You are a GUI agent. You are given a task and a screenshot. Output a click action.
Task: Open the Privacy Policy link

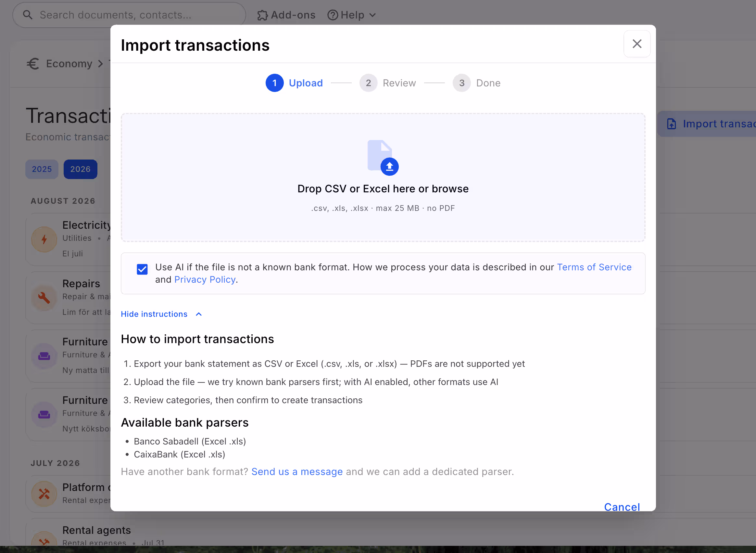coord(205,279)
